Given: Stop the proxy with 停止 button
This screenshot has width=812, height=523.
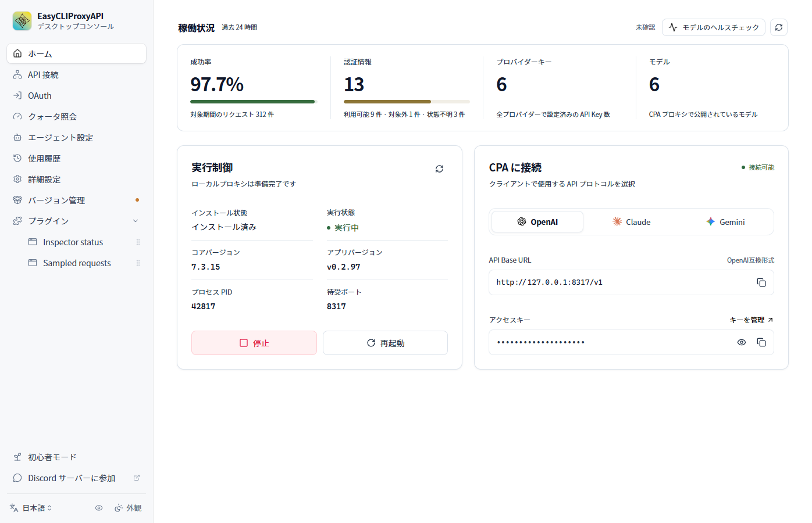Looking at the screenshot, I should click(254, 343).
